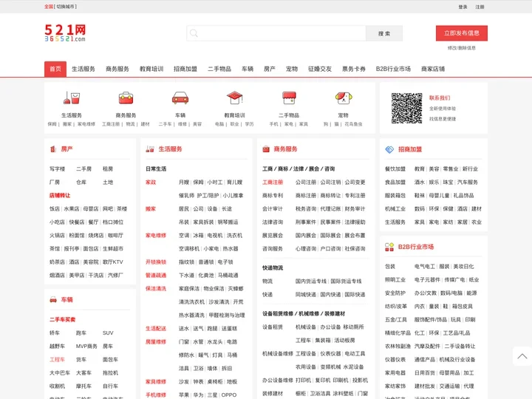Screen dimensions: 532x399
Task: Open the 票务卡券 navigation menu item
Action: (x=354, y=69)
